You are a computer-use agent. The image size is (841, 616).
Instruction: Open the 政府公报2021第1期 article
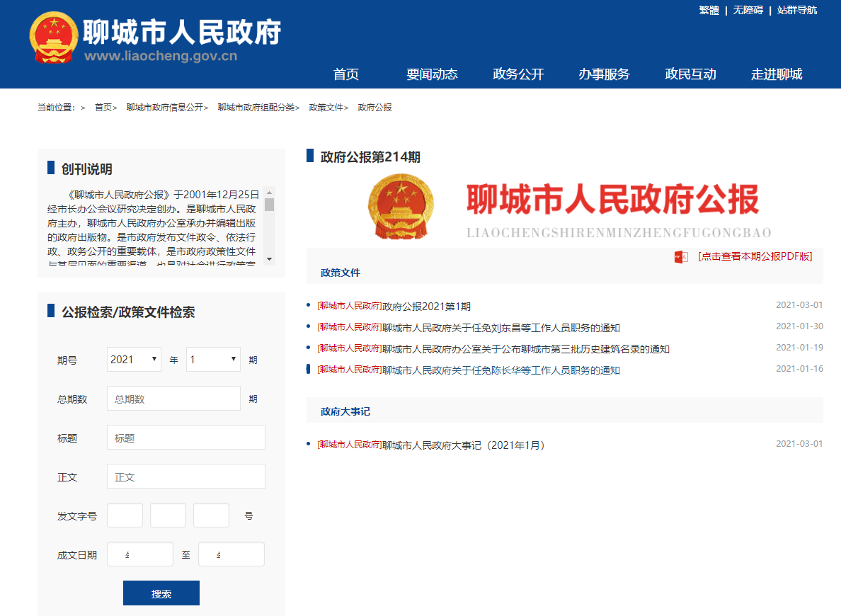tap(394, 307)
